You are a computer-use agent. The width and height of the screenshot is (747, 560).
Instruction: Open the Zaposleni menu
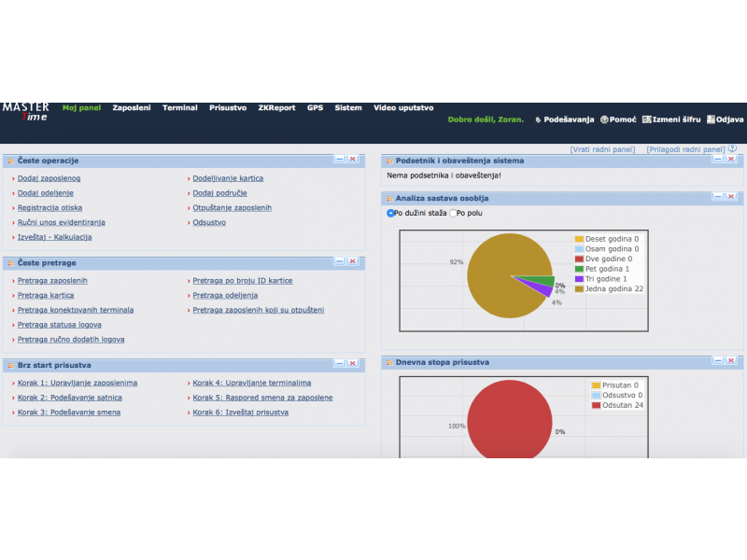point(132,108)
